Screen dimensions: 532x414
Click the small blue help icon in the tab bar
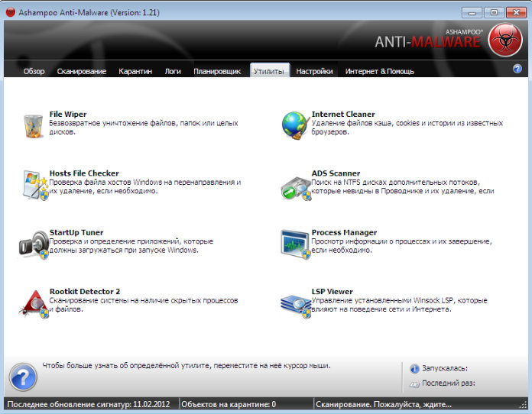click(517, 69)
